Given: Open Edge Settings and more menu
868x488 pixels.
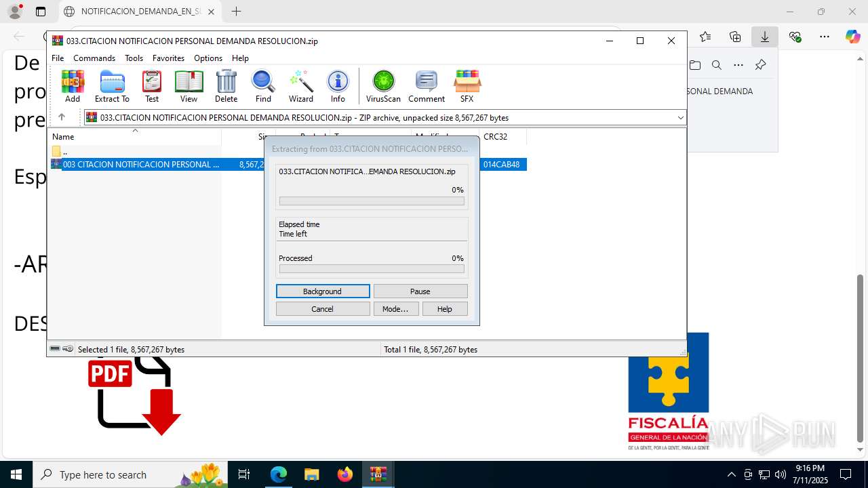Looking at the screenshot, I should pyautogui.click(x=825, y=37).
